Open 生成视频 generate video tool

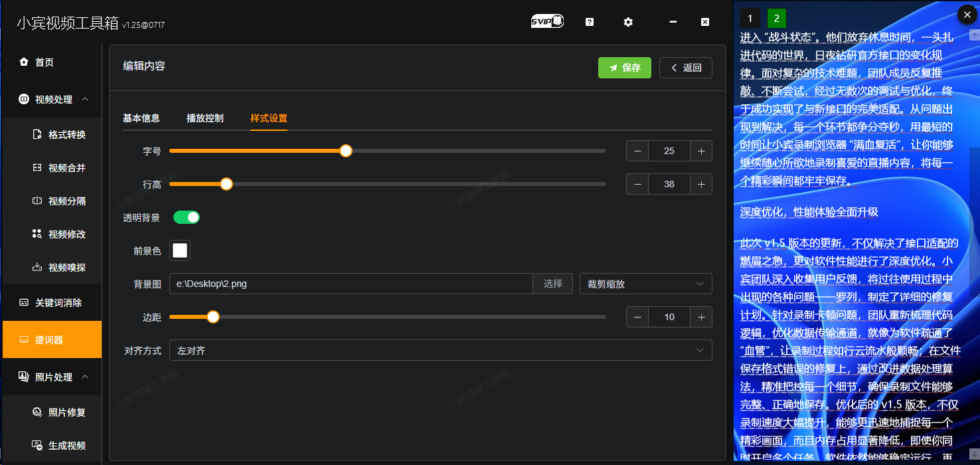(51, 446)
